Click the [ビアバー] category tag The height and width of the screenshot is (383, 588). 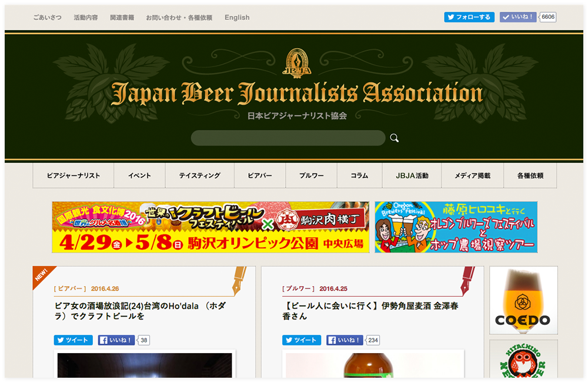[70, 288]
